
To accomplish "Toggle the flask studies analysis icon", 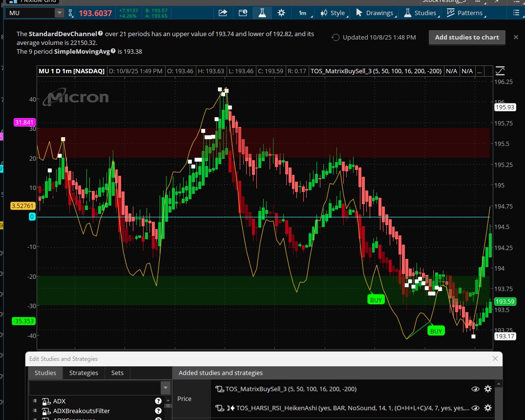I will [x=262, y=13].
